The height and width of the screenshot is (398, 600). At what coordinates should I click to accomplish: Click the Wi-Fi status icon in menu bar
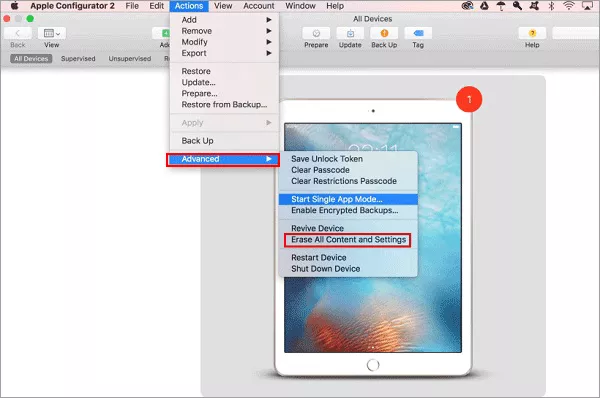coord(569,6)
